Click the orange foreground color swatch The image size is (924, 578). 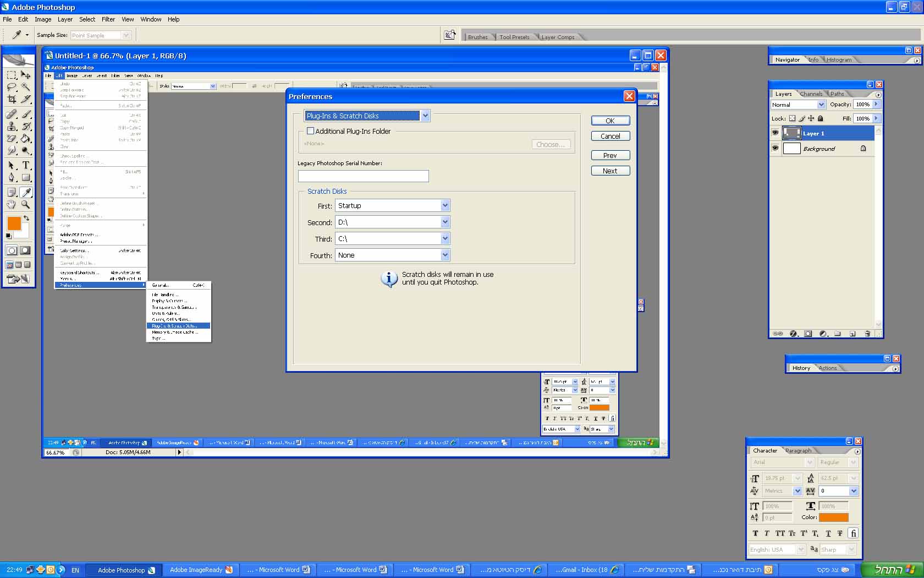[14, 223]
